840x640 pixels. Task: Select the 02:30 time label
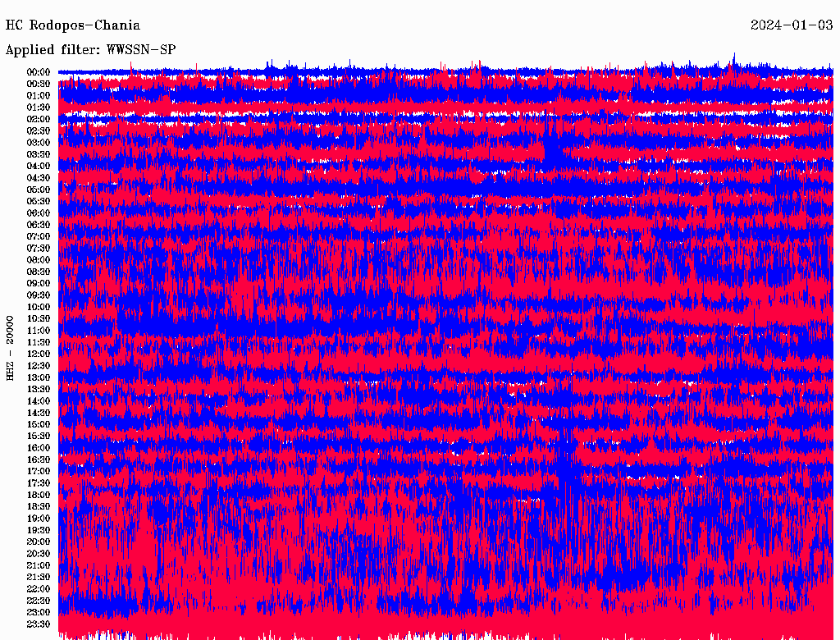[x=39, y=130]
